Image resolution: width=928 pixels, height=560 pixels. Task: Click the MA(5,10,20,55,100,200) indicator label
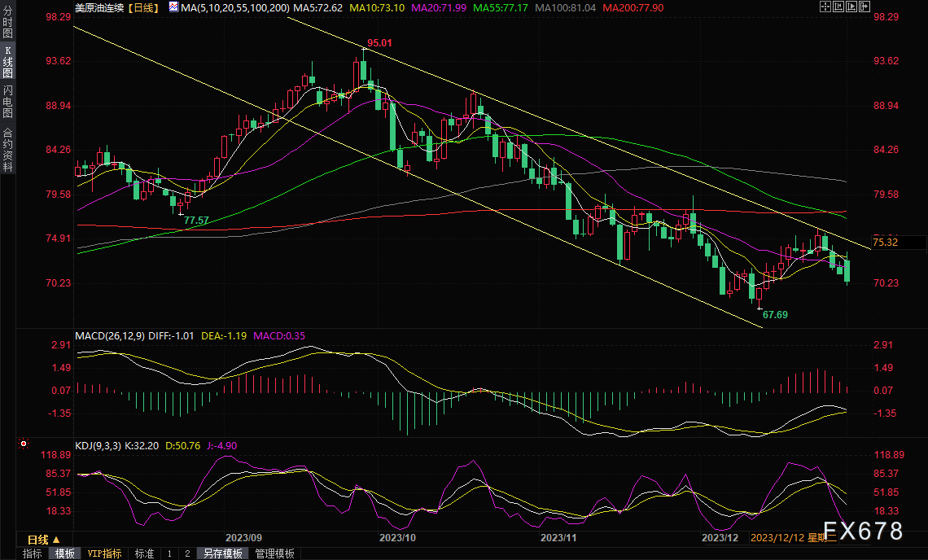[x=235, y=7]
